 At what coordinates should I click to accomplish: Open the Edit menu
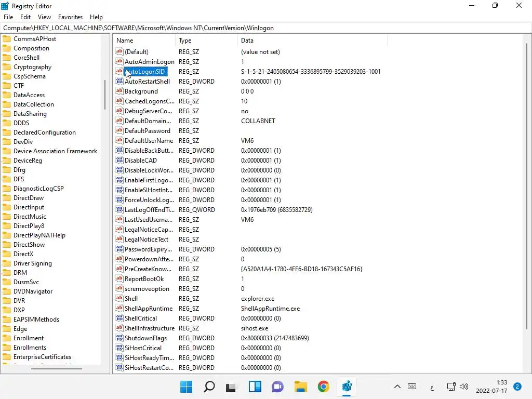[25, 17]
